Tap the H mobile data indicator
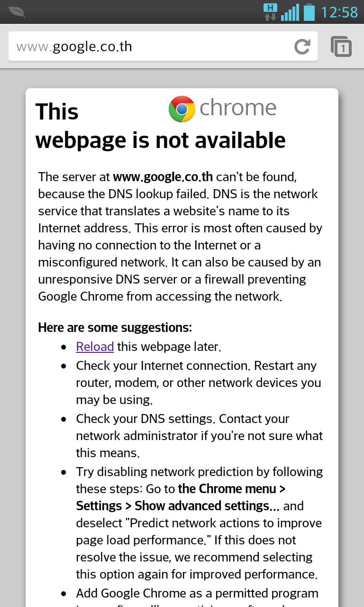The width and height of the screenshot is (364, 607). [x=270, y=12]
